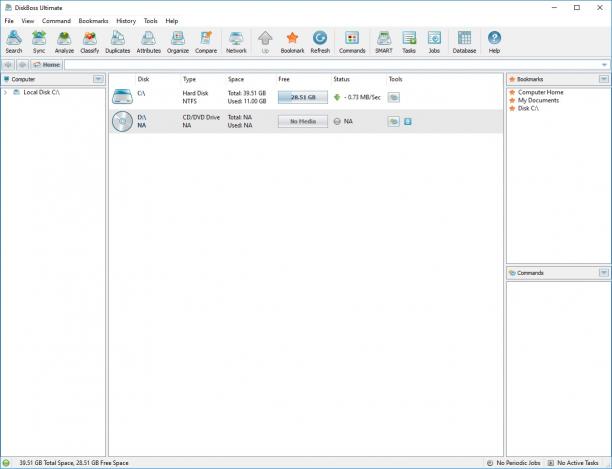612x469 pixels.
Task: Click the Type column header
Action: [189, 79]
